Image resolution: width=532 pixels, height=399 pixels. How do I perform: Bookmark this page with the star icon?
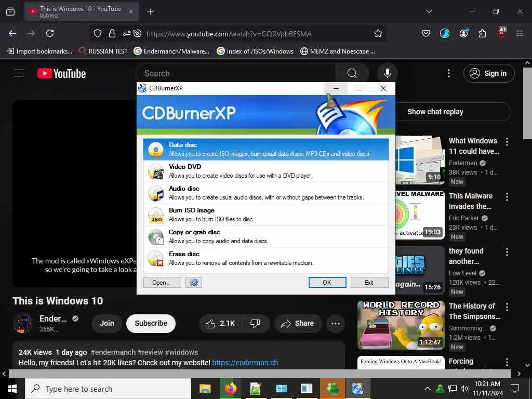378,33
